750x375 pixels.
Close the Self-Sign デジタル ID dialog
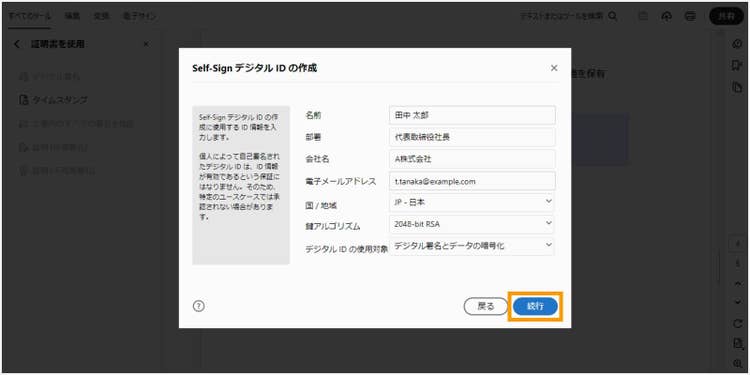[x=554, y=68]
